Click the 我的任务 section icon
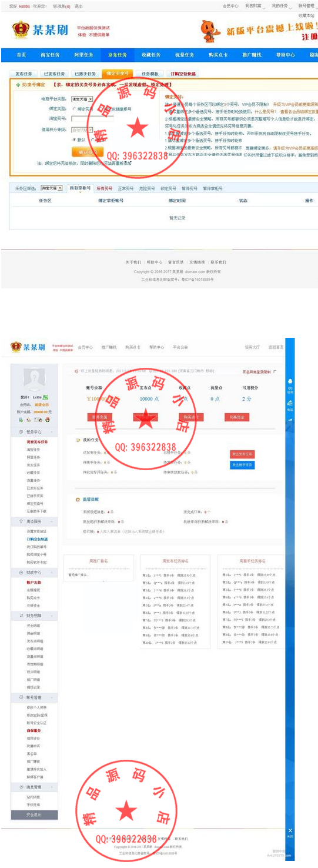The height and width of the screenshot is (868, 318). [x=78, y=440]
